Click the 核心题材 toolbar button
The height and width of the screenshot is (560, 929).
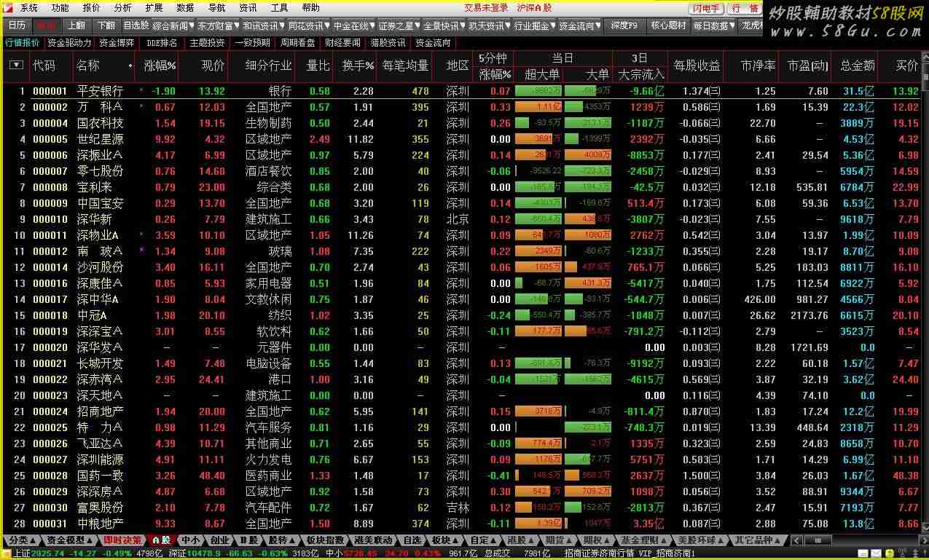pos(668,25)
